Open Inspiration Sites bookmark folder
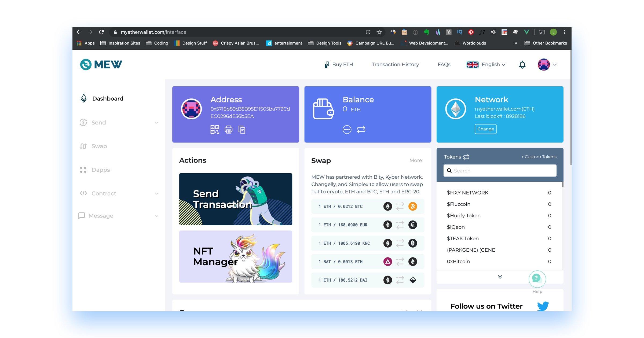Image resolution: width=644 pixels, height=338 pixels. point(120,43)
